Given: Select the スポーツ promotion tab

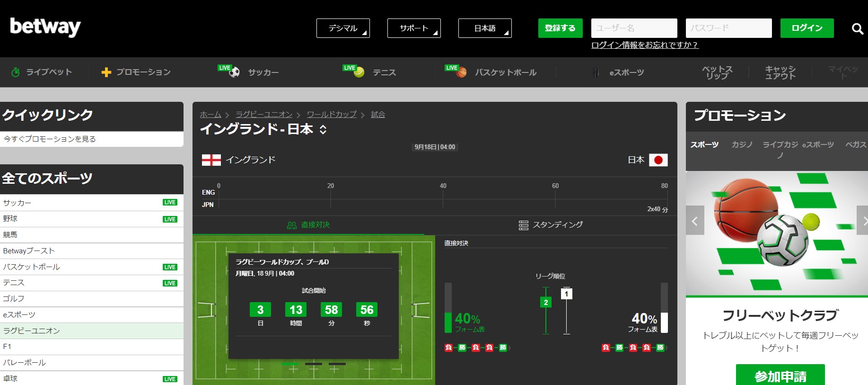Looking at the screenshot, I should [704, 144].
